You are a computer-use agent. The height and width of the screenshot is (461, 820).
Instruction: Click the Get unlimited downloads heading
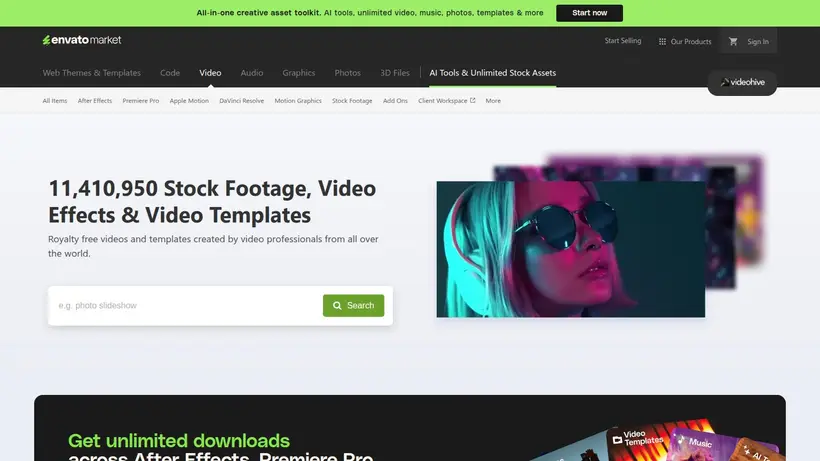179,441
